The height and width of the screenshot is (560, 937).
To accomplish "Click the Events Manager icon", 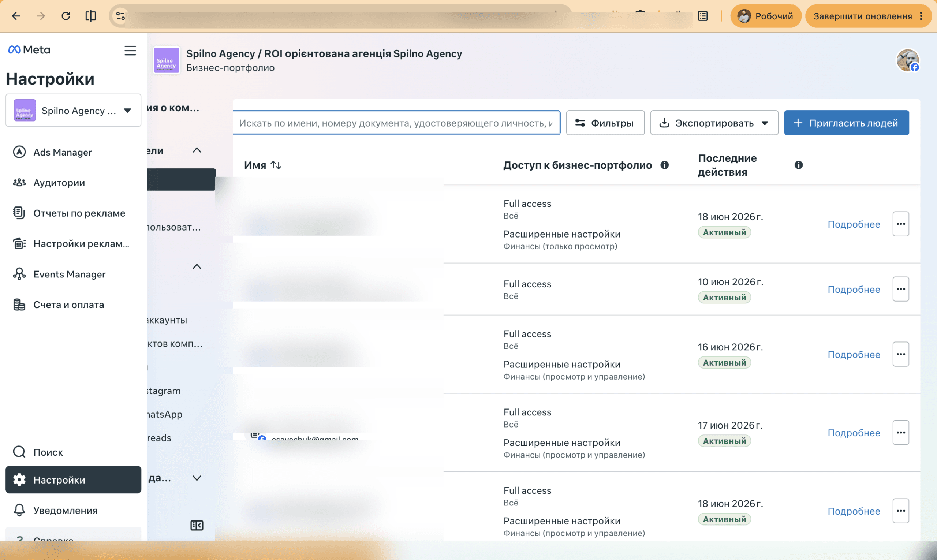I will [19, 275].
